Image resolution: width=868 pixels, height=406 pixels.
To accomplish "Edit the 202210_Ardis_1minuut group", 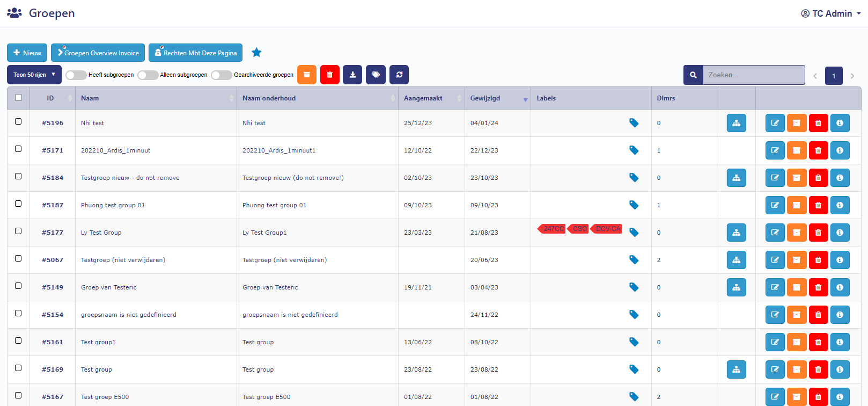I will 775,150.
